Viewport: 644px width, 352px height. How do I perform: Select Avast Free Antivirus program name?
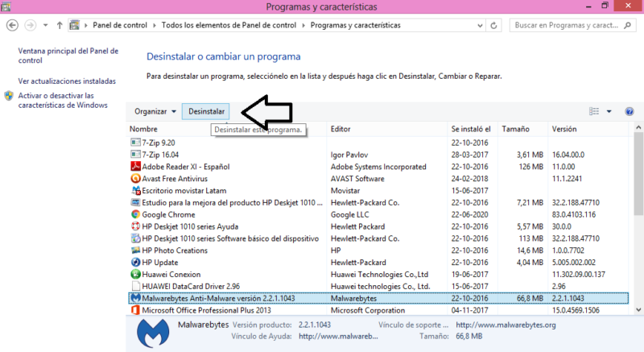point(175,178)
